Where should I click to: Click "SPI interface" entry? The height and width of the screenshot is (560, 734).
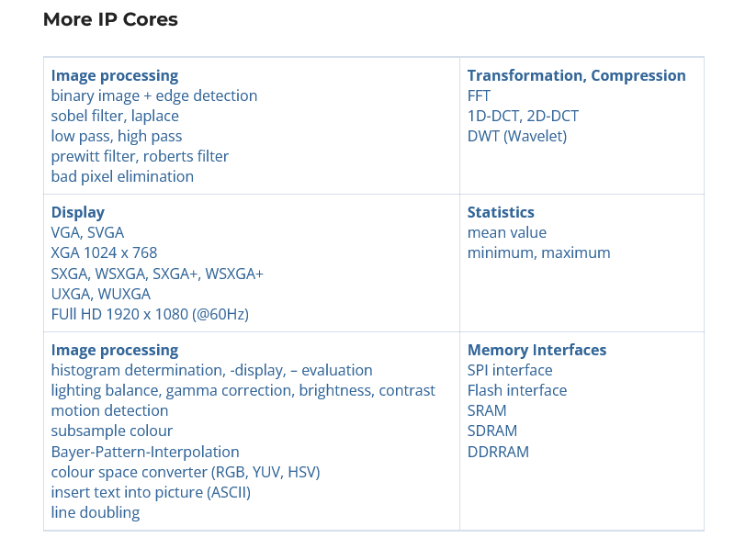pyautogui.click(x=510, y=370)
